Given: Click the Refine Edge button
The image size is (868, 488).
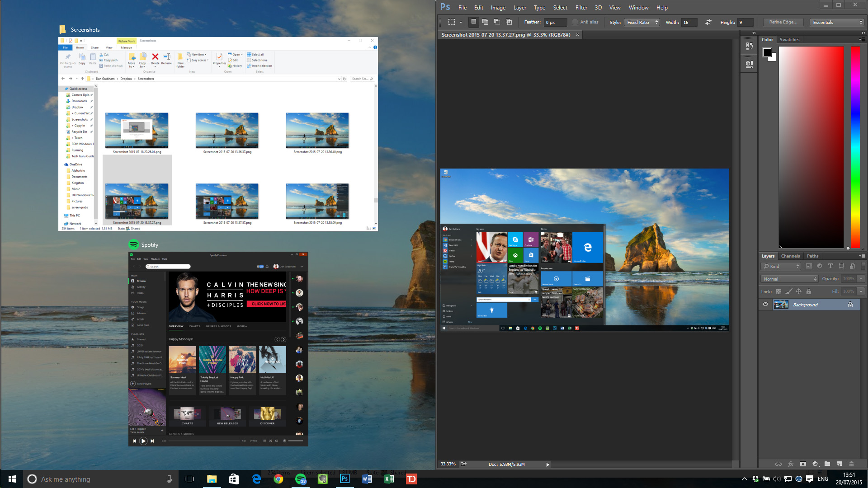Looking at the screenshot, I should coord(783,22).
